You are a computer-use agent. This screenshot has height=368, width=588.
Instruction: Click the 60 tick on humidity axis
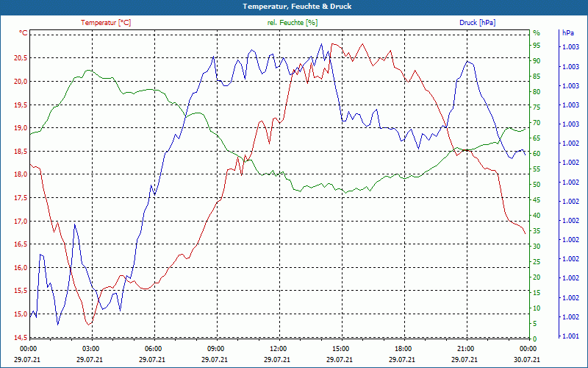coord(537,154)
